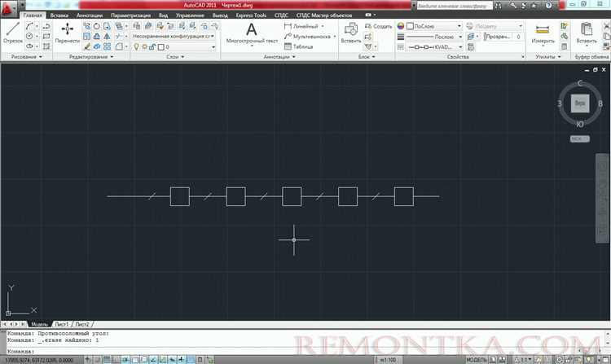Click the Layer Properties icon
The image size is (611, 364).
click(137, 26)
